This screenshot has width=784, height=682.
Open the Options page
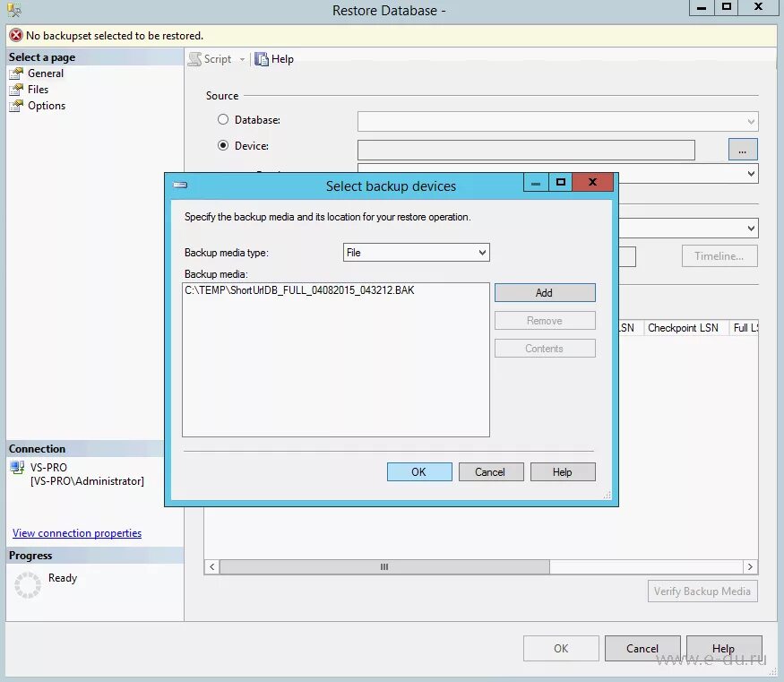click(47, 106)
